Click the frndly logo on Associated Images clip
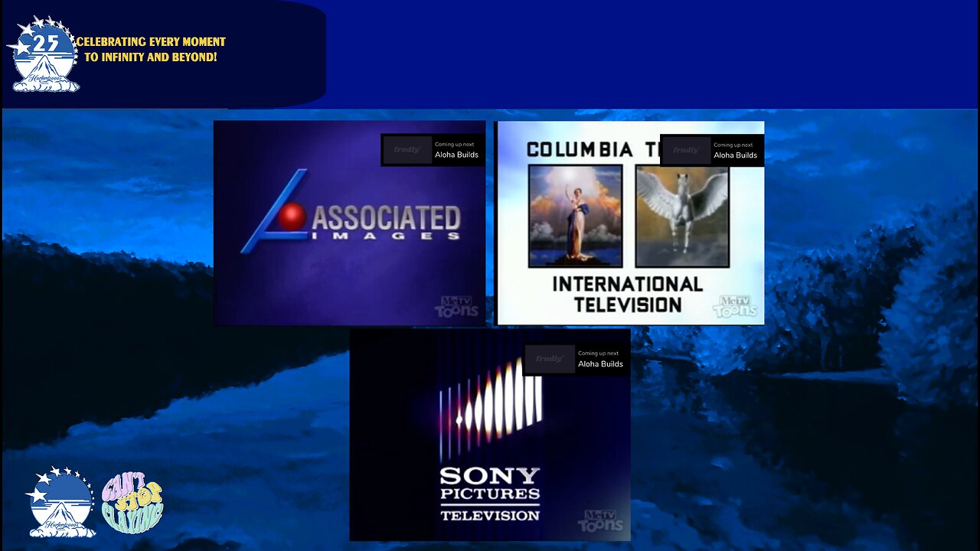 click(x=407, y=150)
